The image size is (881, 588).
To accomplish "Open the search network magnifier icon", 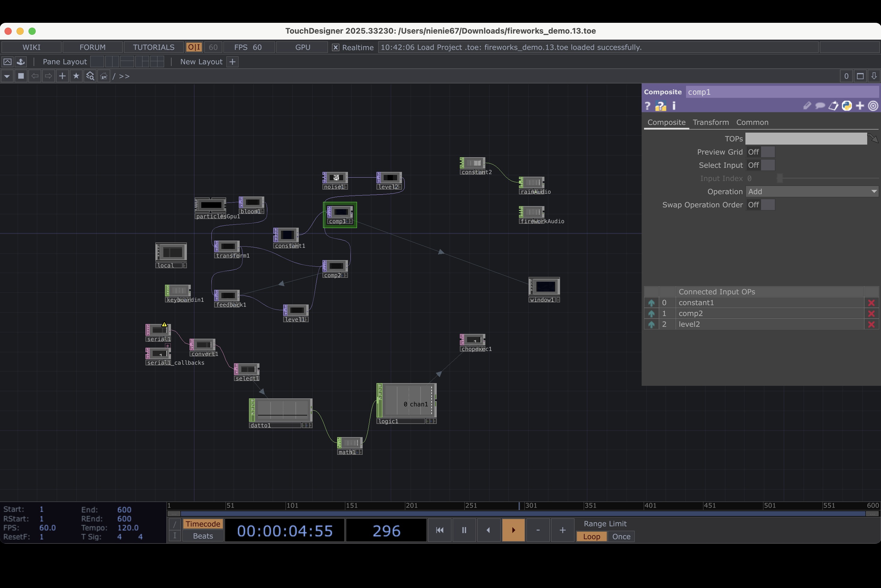I will pos(90,76).
